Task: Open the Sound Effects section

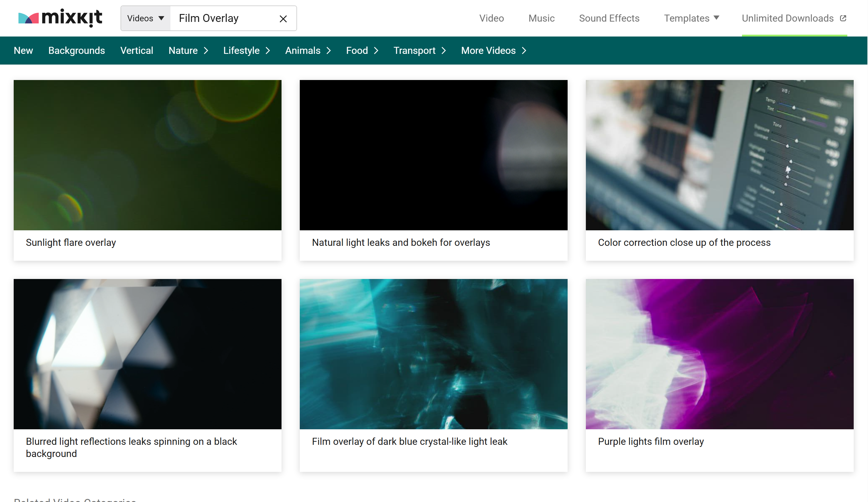Action: click(x=609, y=18)
